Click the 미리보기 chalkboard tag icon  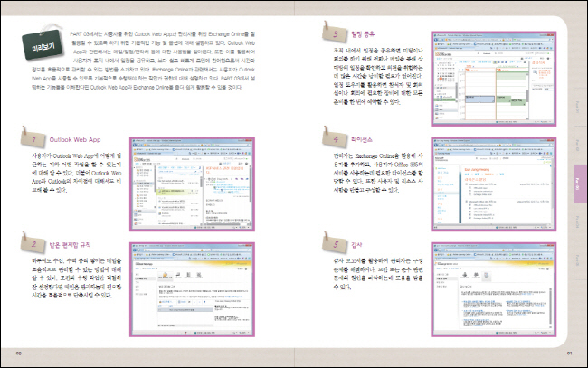(x=43, y=44)
